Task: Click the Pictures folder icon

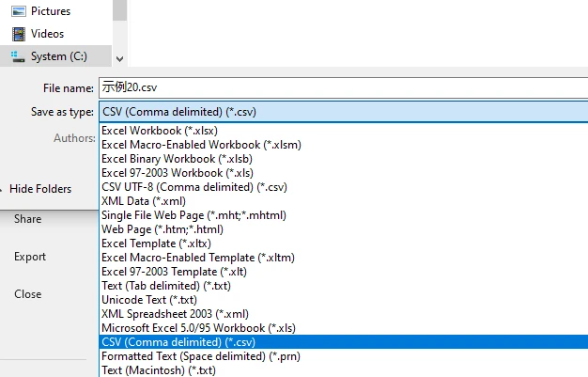Action: (19, 11)
